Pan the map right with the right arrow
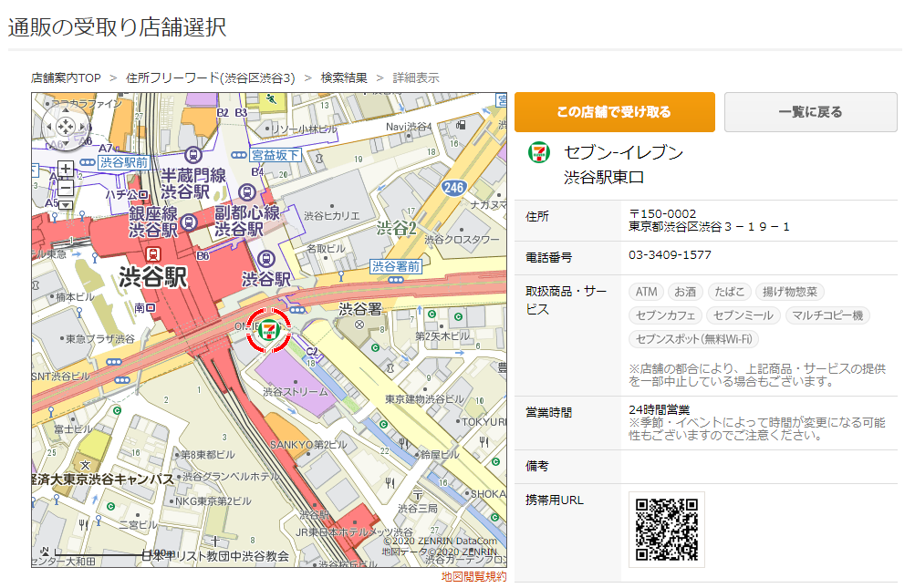 (x=82, y=126)
